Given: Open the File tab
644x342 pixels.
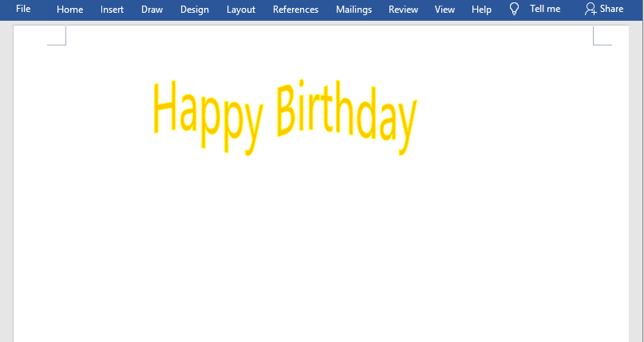Looking at the screenshot, I should (23, 9).
